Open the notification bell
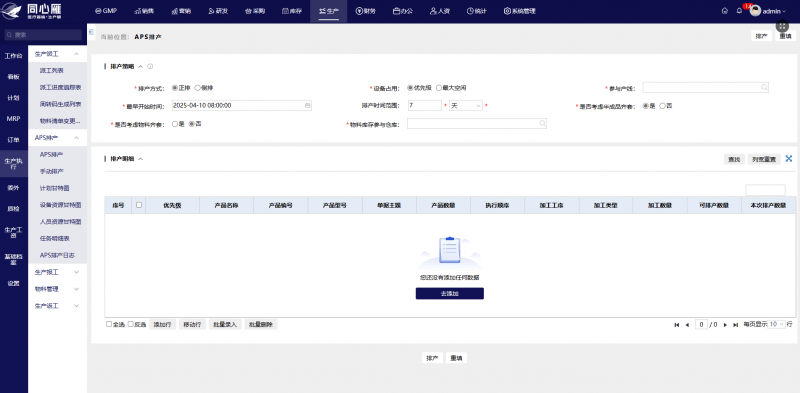Screen dimensions: 800x393 (x=739, y=11)
